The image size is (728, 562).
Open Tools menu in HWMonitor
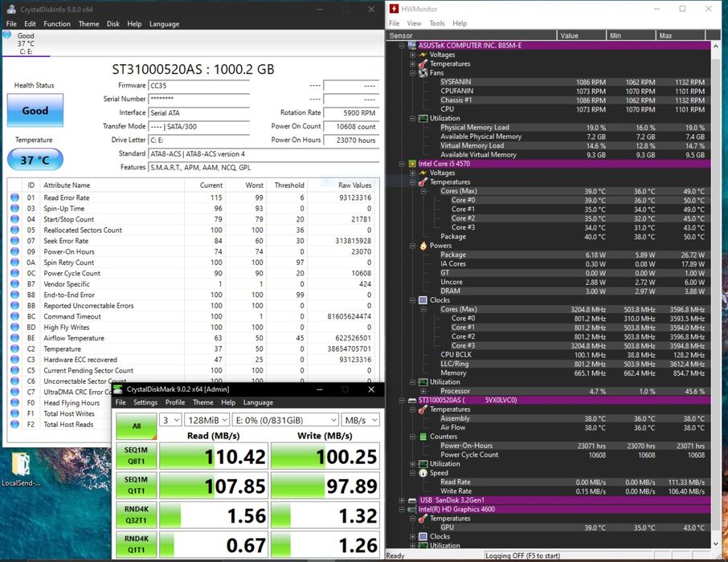pos(436,23)
